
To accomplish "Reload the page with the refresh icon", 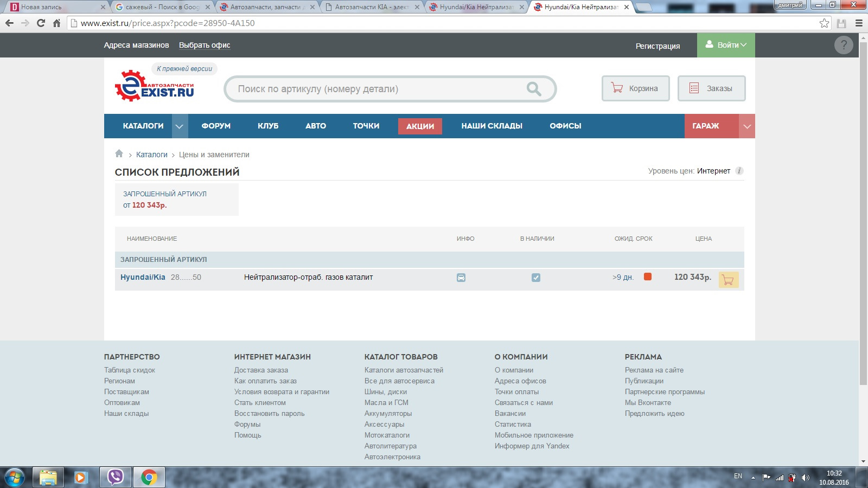I will pos(41,23).
